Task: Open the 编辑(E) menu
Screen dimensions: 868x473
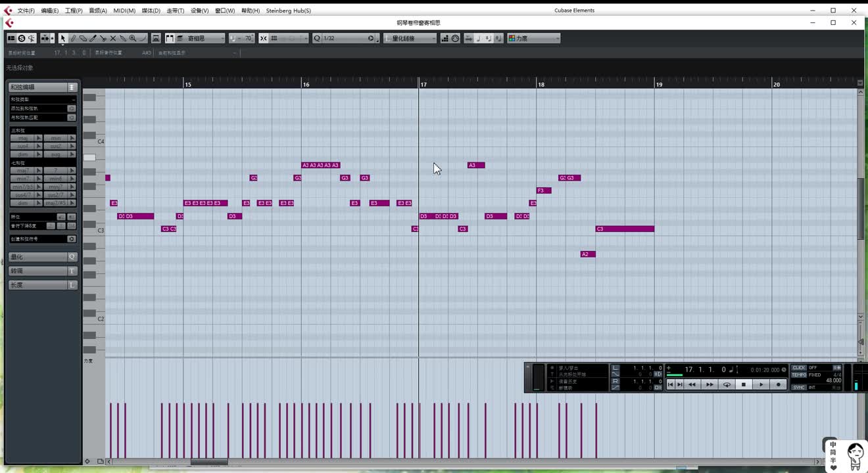Action: coord(50,11)
